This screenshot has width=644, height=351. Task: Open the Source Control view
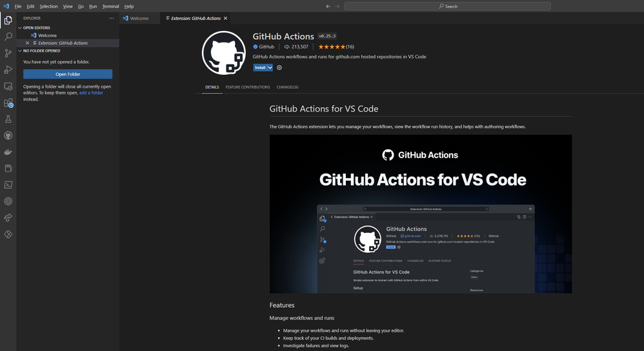pyautogui.click(x=8, y=53)
